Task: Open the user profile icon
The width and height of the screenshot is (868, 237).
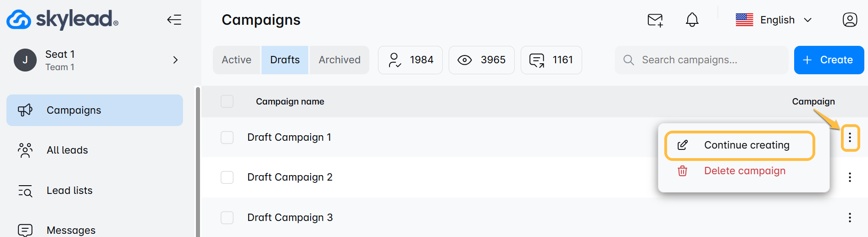Action: coord(850,20)
